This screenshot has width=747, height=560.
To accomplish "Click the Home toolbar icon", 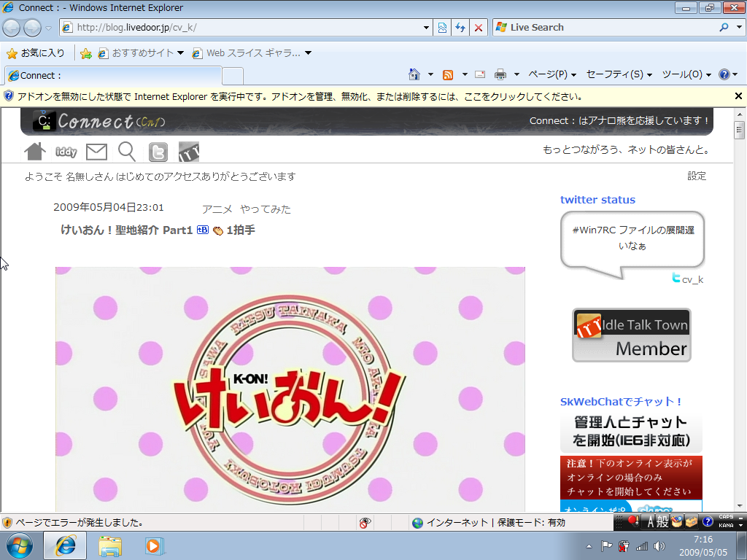I will (x=414, y=74).
